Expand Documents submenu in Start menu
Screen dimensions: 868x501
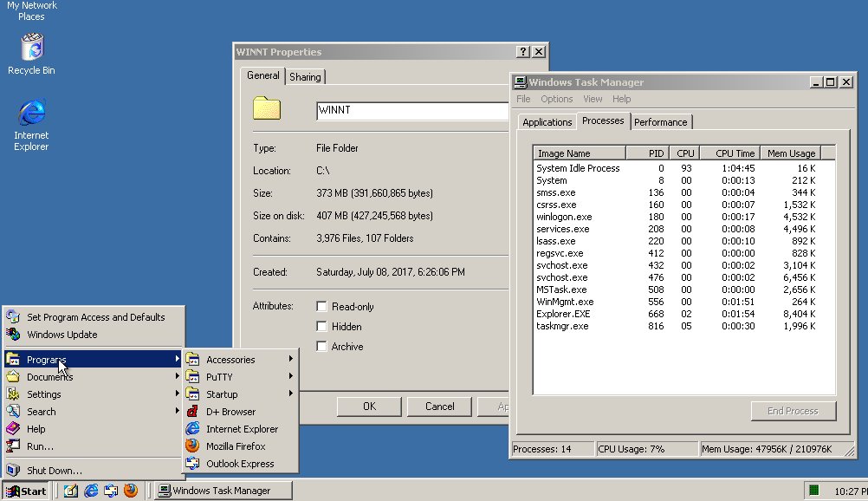[93, 377]
